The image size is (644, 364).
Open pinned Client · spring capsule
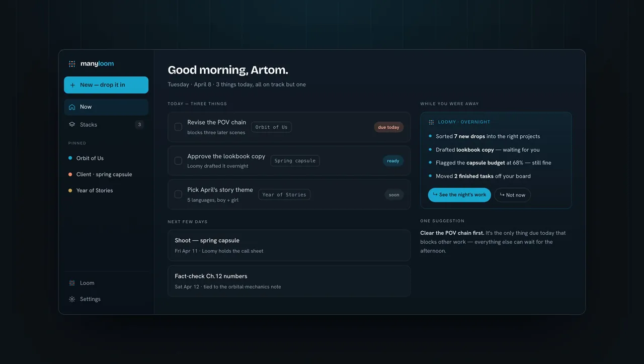click(x=106, y=174)
